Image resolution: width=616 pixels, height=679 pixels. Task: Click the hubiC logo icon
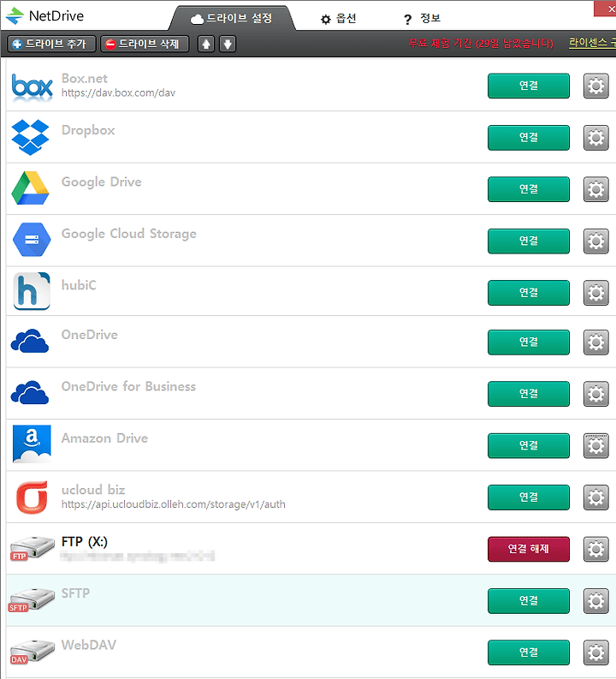[32, 291]
